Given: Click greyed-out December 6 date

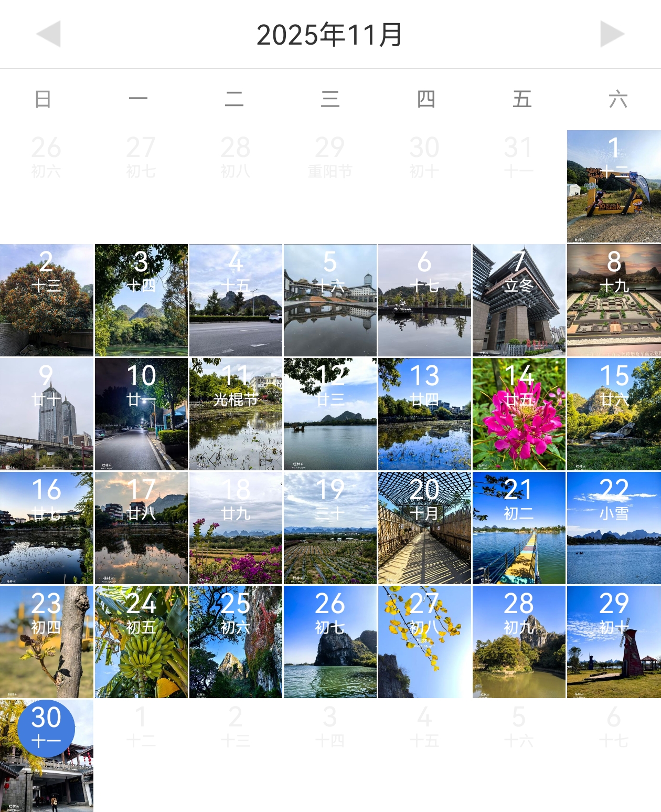Looking at the screenshot, I should [614, 726].
